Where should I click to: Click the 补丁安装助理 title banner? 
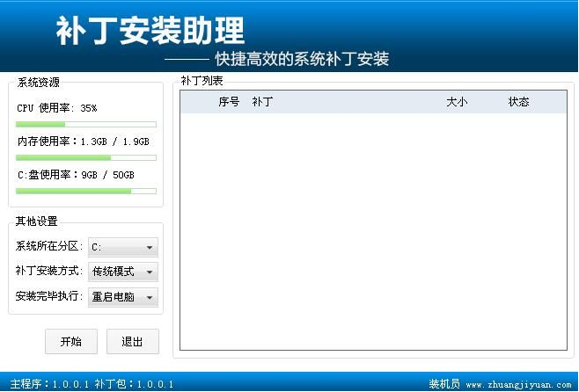pos(150,32)
